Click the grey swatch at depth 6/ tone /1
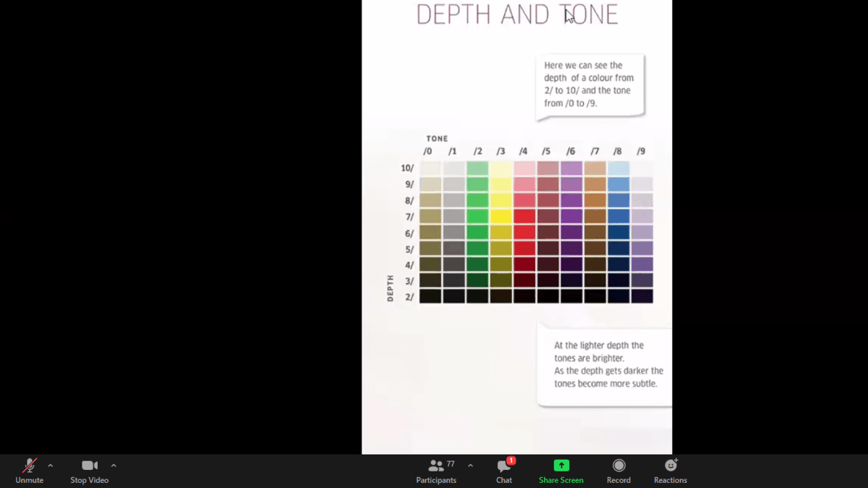 coord(454,232)
